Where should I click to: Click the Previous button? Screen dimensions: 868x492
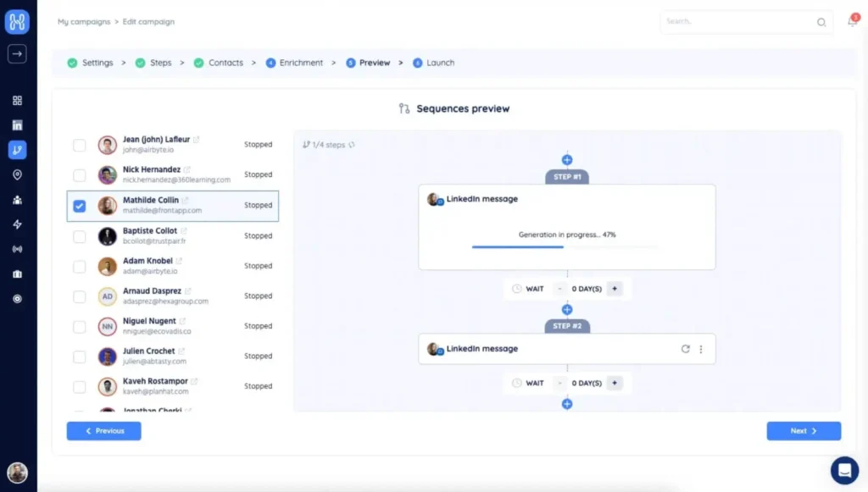104,431
